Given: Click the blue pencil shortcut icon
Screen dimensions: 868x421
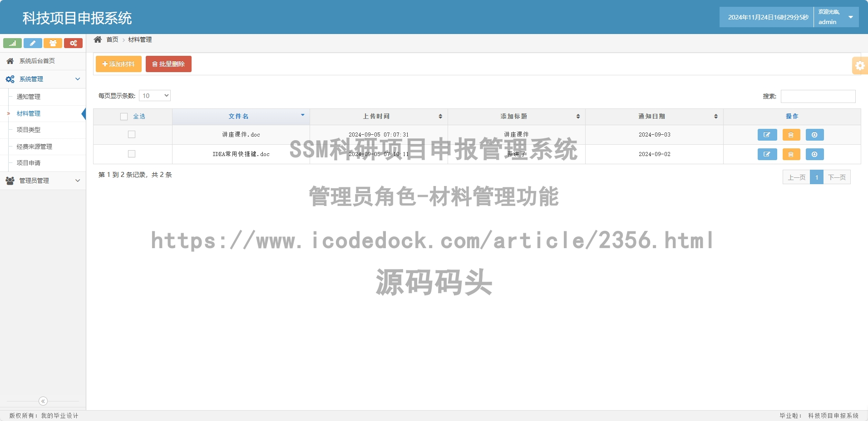Looking at the screenshot, I should (x=33, y=43).
